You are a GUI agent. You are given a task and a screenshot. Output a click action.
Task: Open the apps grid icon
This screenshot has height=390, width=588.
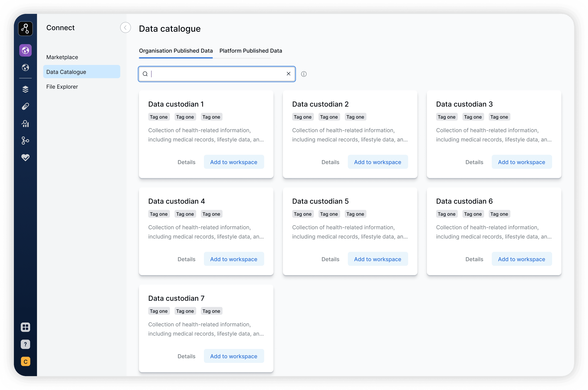[x=25, y=327]
